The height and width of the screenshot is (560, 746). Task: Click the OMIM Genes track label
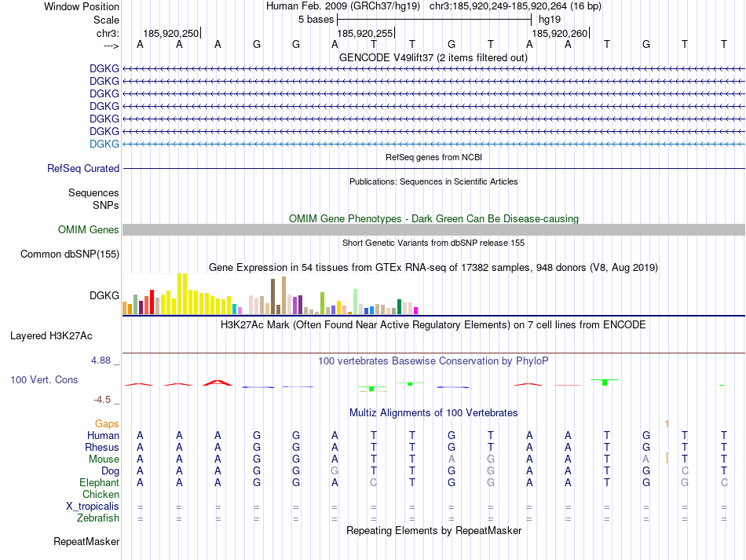89,230
